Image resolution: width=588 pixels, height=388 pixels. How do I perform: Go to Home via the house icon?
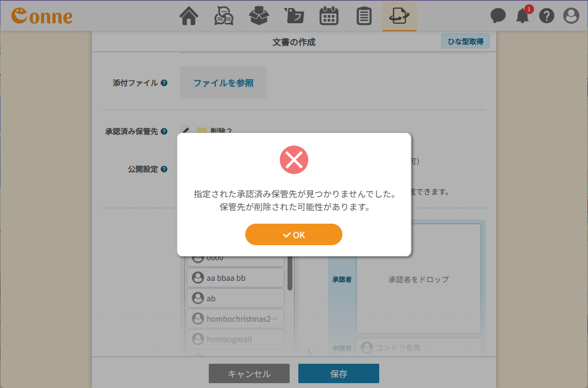pyautogui.click(x=189, y=16)
